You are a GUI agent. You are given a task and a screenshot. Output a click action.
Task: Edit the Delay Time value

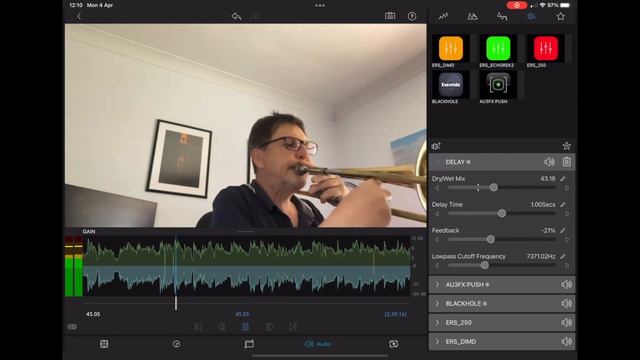(563, 204)
